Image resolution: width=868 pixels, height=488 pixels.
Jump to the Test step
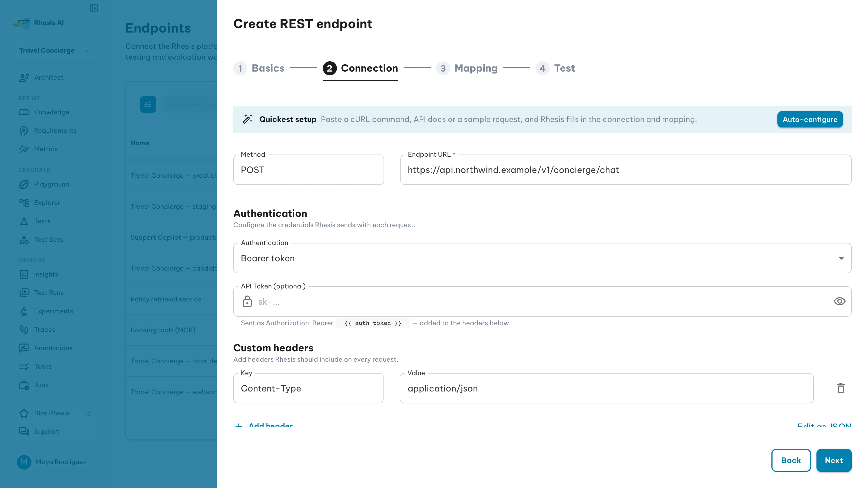555,68
